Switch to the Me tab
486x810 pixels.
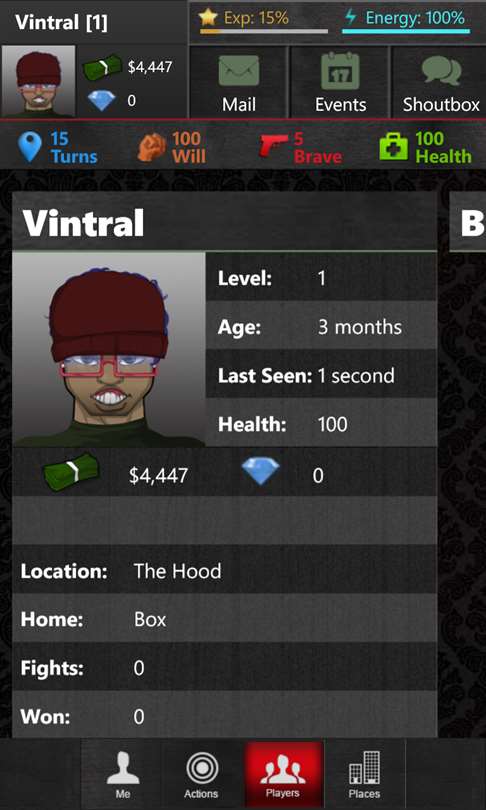(122, 774)
